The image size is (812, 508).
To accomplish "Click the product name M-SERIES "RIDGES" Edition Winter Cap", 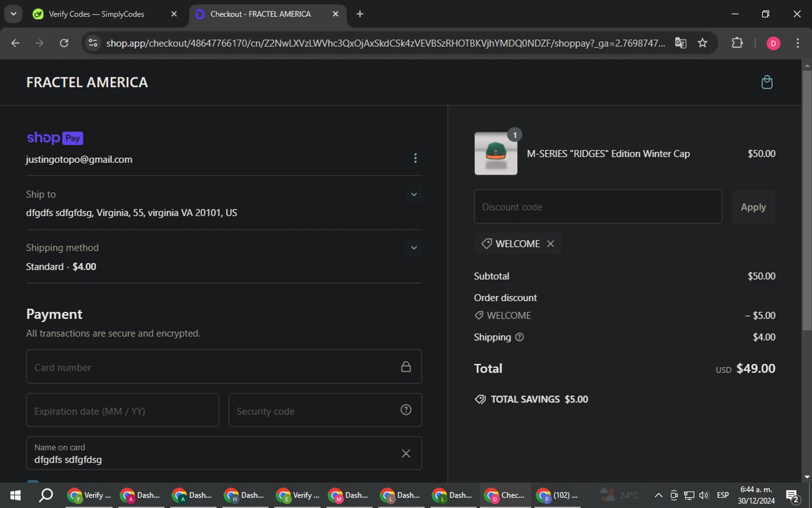I will point(608,154).
